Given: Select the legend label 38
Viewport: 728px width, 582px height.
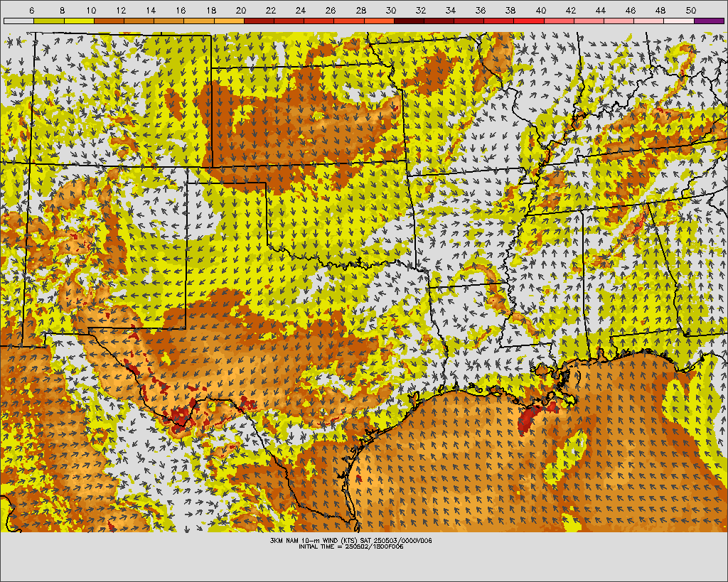Looking at the screenshot, I should tap(510, 10).
